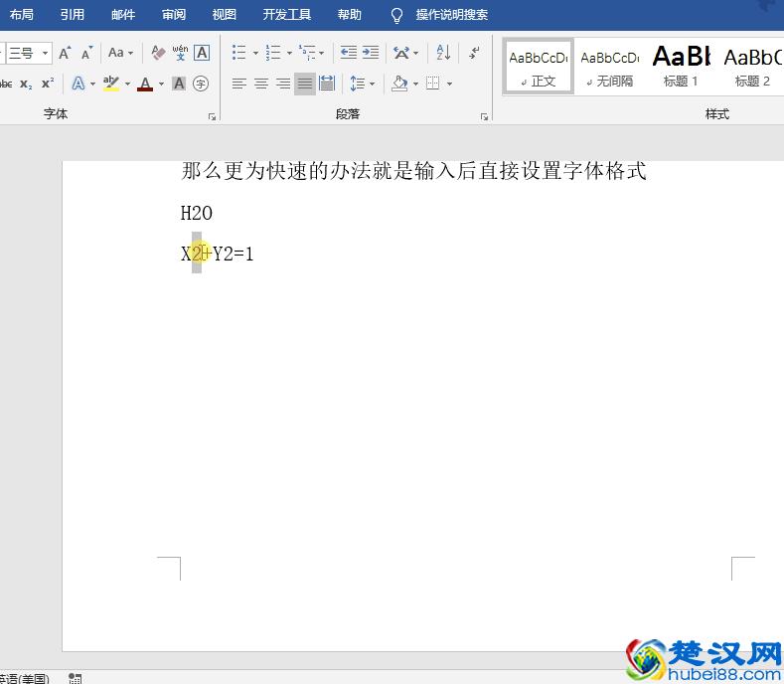Image resolution: width=784 pixels, height=684 pixels.
Task: Apply the red font color swatch
Action: 145,84
